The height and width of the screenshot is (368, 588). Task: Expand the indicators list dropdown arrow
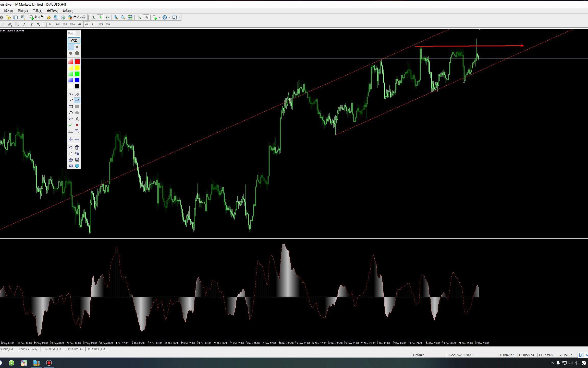[x=159, y=17]
